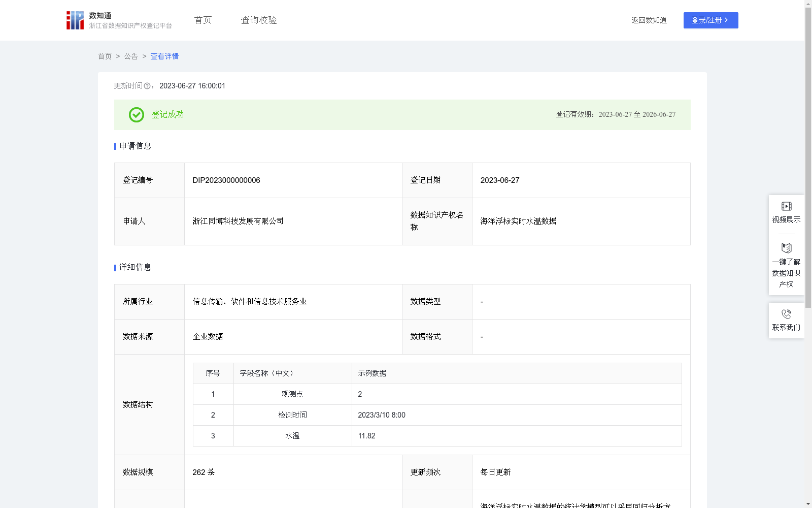The width and height of the screenshot is (812, 508).
Task: Click sample value 11.82
Action: click(x=366, y=436)
